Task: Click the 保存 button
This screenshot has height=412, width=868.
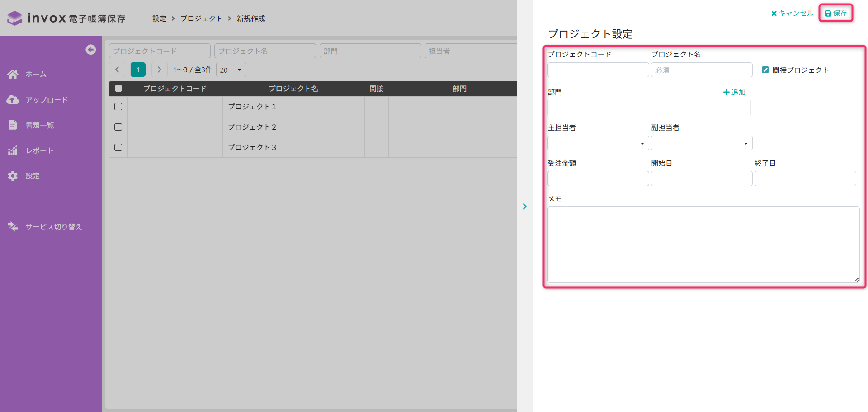Action: point(836,14)
